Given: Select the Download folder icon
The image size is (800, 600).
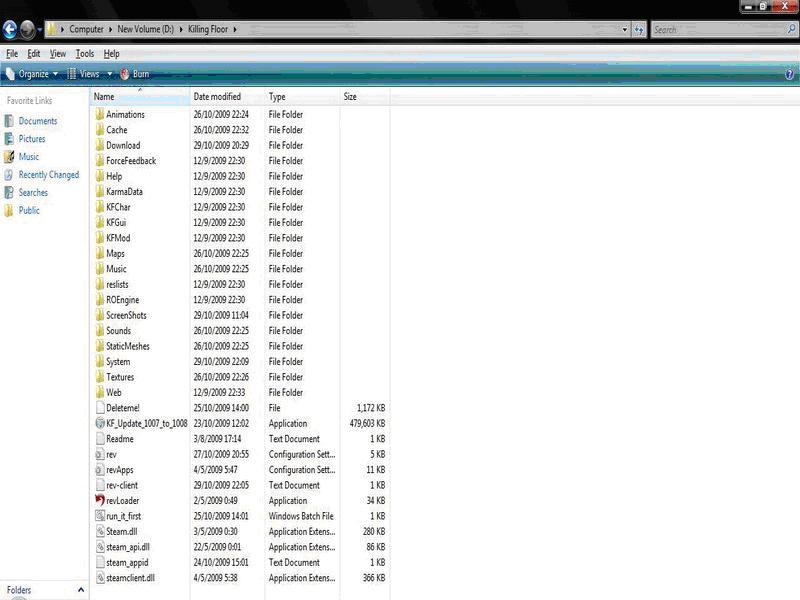Looking at the screenshot, I should coord(100,145).
